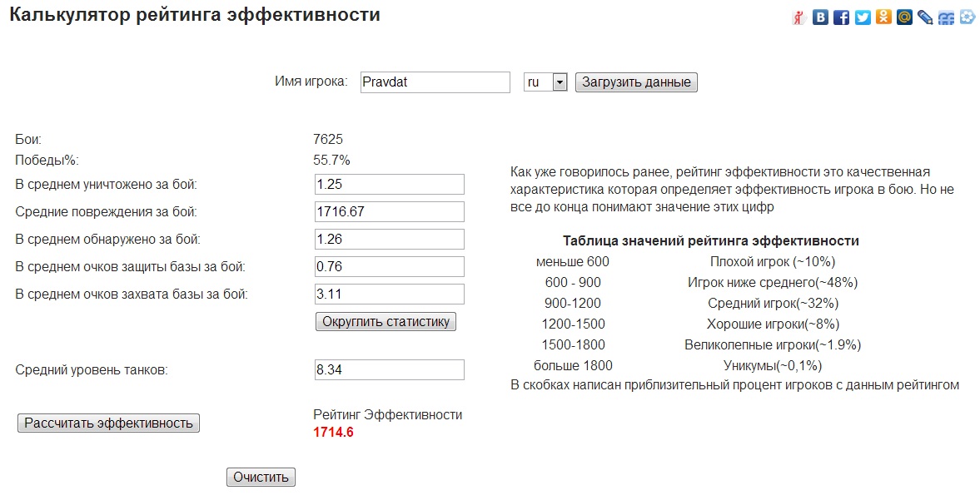The image size is (980, 495).
Task: Click spotted-per-battle field showing 1.26
Action: pos(389,239)
